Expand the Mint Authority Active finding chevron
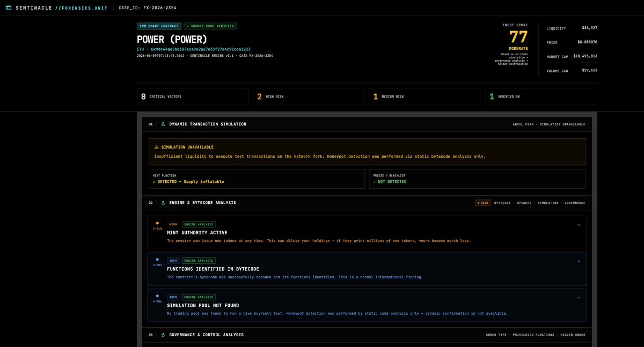 (x=579, y=225)
